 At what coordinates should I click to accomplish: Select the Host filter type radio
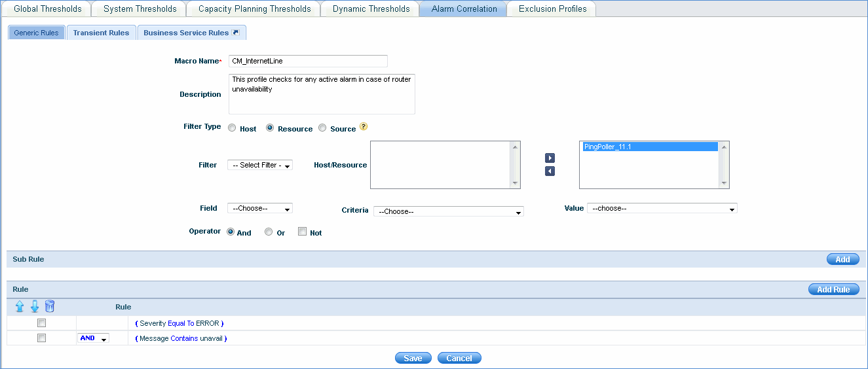coord(232,128)
